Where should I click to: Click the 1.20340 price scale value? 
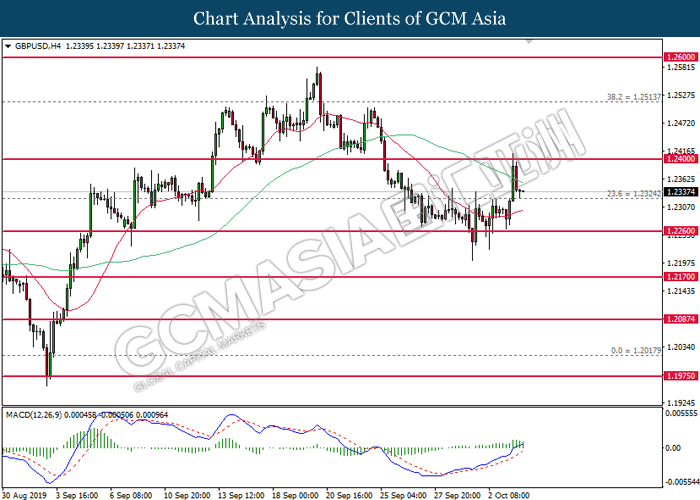pos(681,347)
